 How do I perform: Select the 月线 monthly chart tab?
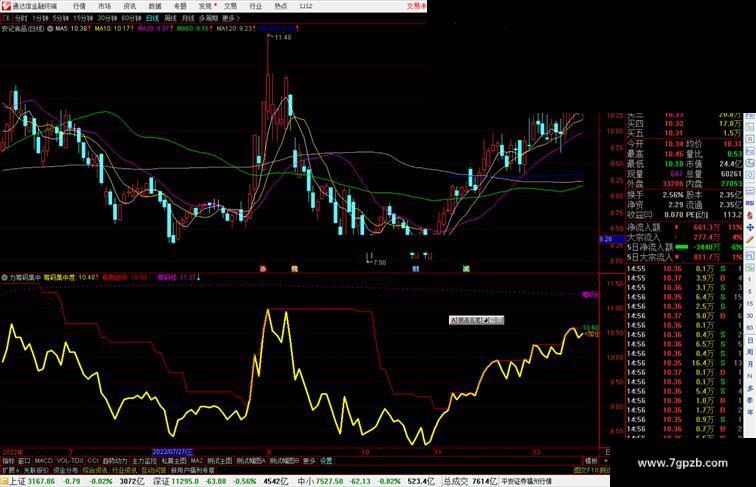(x=188, y=18)
